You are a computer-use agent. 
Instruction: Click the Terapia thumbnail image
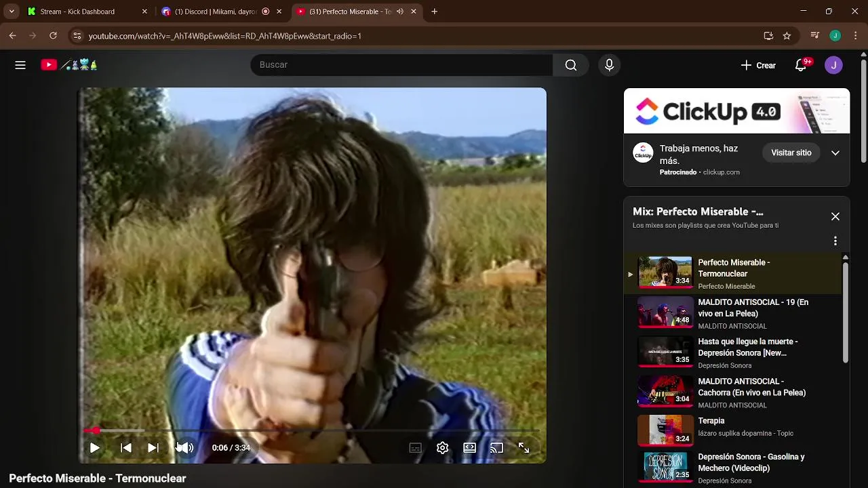click(x=665, y=430)
